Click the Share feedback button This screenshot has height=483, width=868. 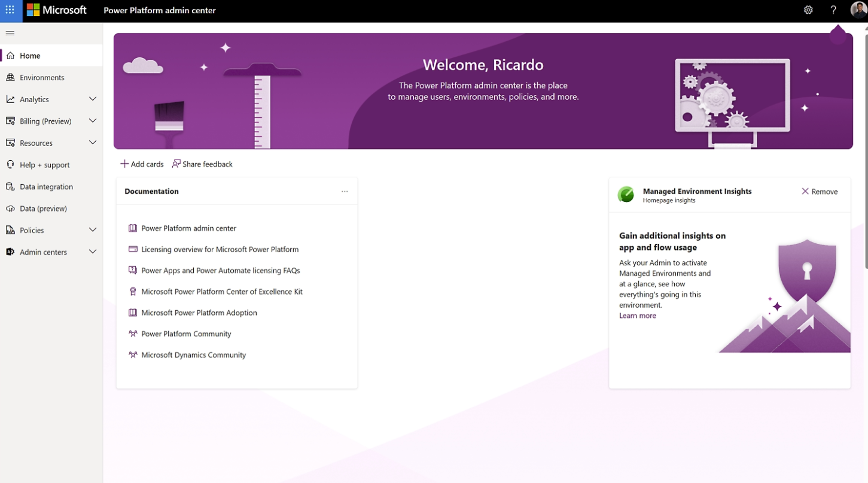pyautogui.click(x=202, y=164)
